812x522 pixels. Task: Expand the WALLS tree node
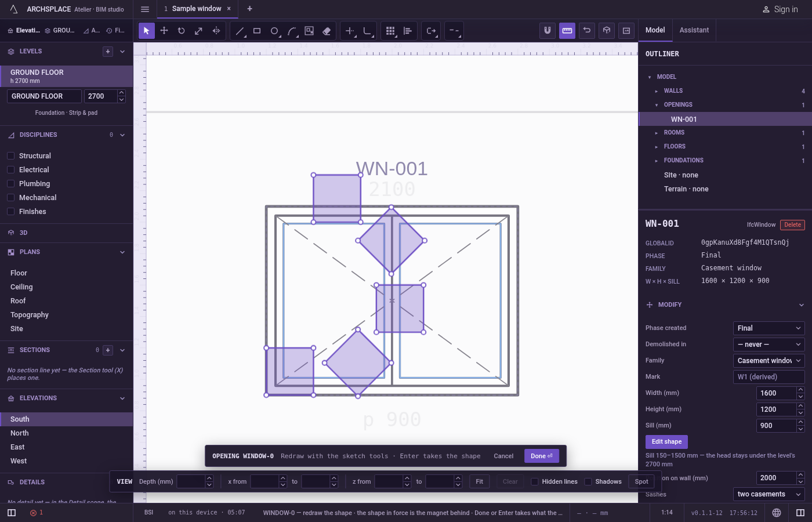pos(657,91)
